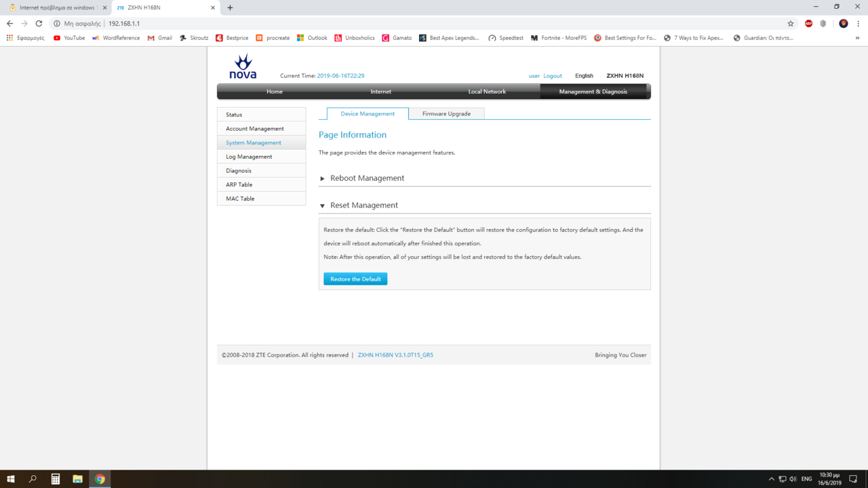Show hidden system tray icons
The height and width of the screenshot is (488, 868).
[x=771, y=479]
